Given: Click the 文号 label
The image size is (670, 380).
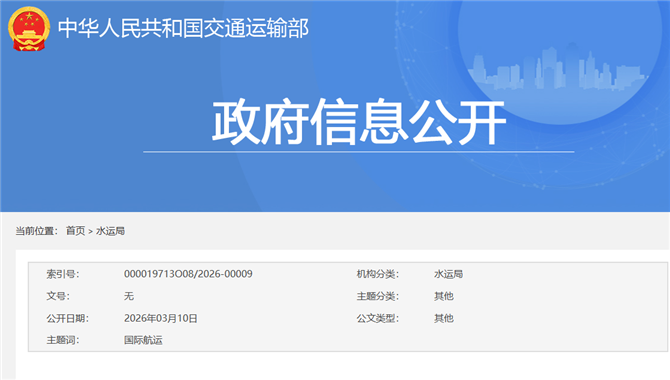Looking at the screenshot, I should point(58,296).
